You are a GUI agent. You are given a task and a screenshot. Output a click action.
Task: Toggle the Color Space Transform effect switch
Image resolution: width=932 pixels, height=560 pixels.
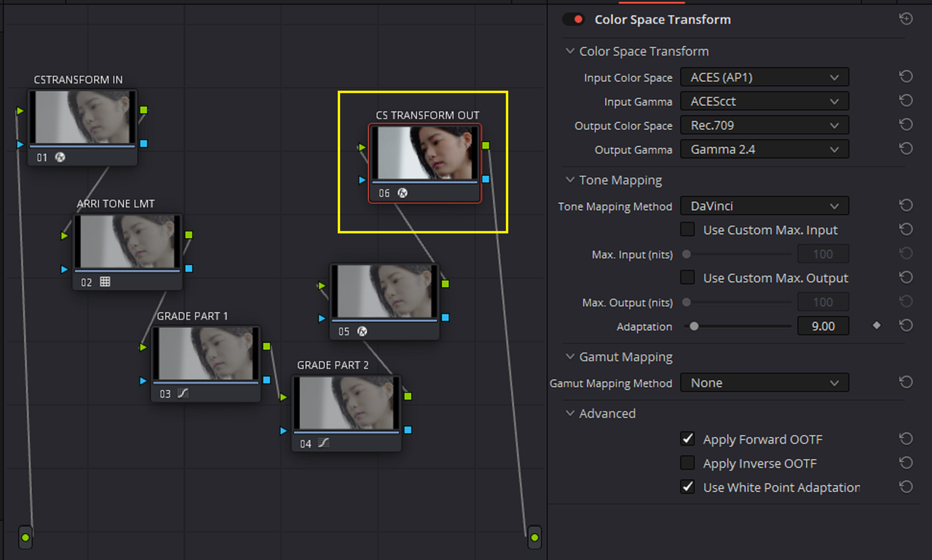point(574,20)
